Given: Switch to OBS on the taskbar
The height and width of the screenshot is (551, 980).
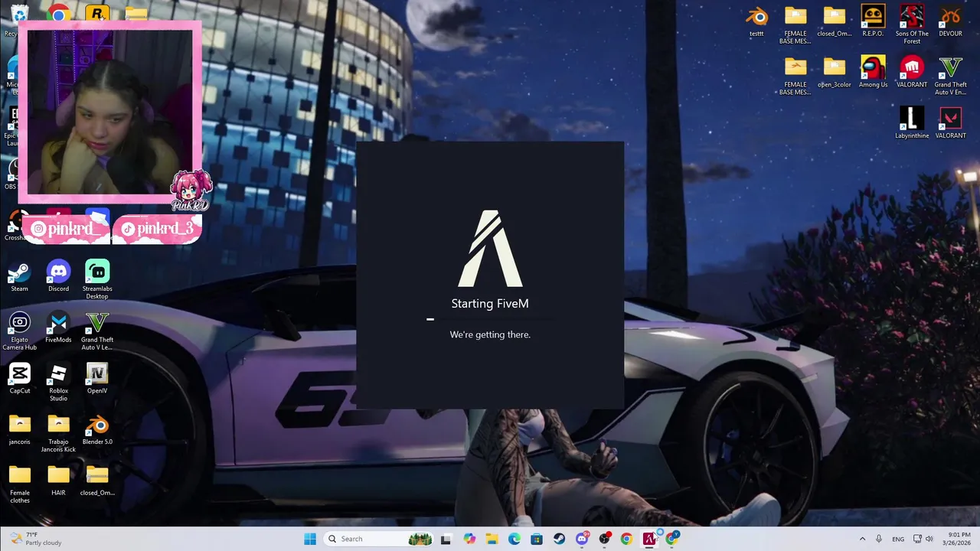Looking at the screenshot, I should tap(605, 539).
